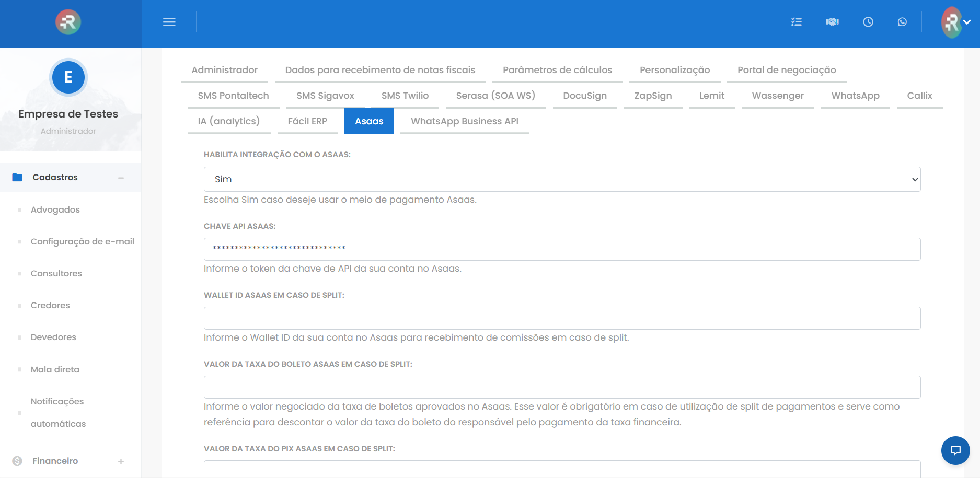The height and width of the screenshot is (478, 980).
Task: Open the task checklist icon in header
Action: (x=796, y=22)
